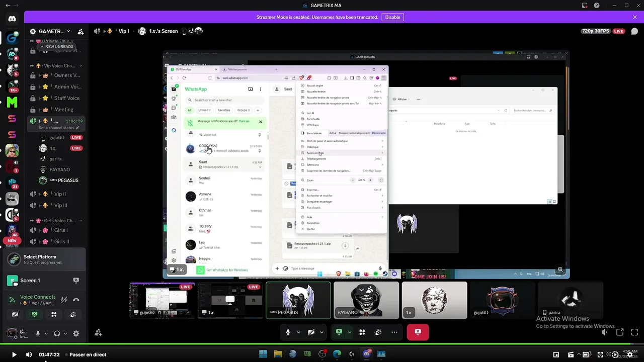Open Discord direct messages home icon
The height and width of the screenshot is (362, 644).
click(x=12, y=19)
